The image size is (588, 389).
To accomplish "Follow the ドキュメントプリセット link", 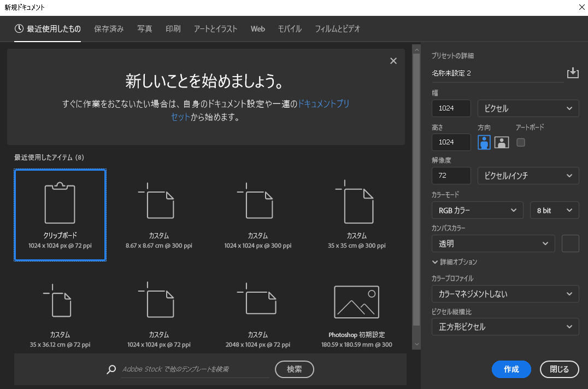I will point(323,104).
